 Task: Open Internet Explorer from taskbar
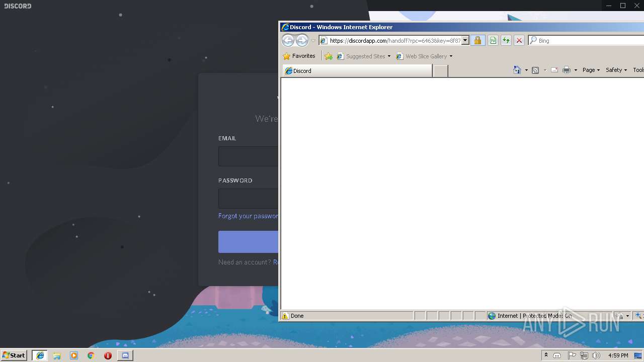[x=40, y=355]
